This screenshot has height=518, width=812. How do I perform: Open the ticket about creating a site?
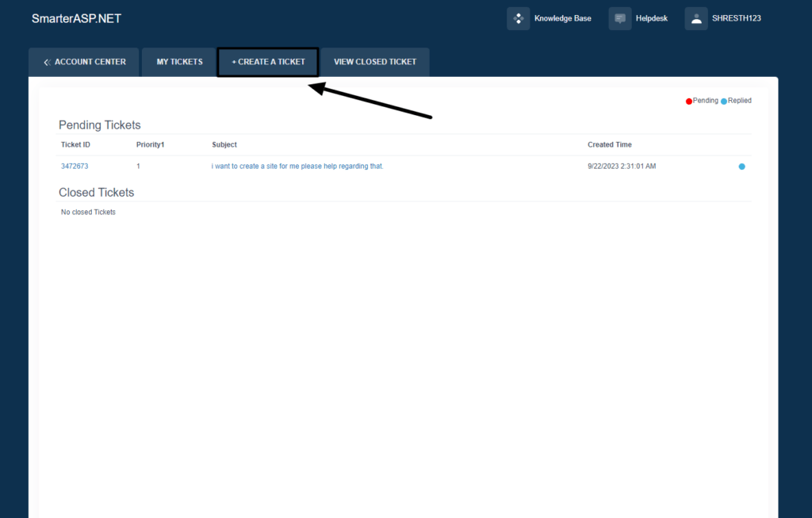tap(298, 166)
